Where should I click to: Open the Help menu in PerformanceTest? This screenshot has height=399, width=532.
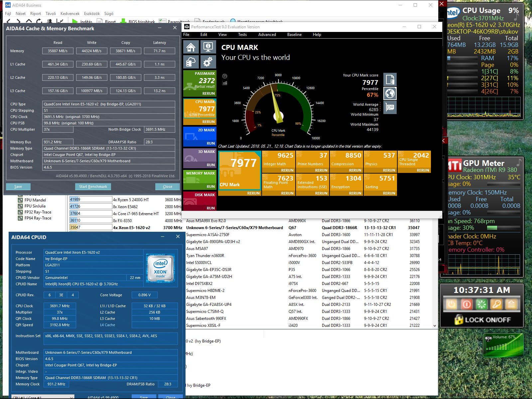(317, 35)
